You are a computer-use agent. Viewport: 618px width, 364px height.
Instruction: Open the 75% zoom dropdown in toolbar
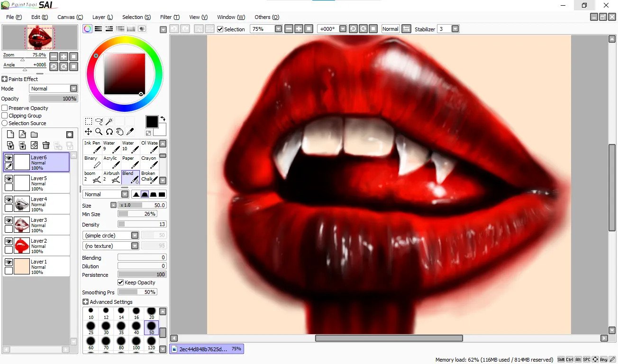(x=278, y=29)
